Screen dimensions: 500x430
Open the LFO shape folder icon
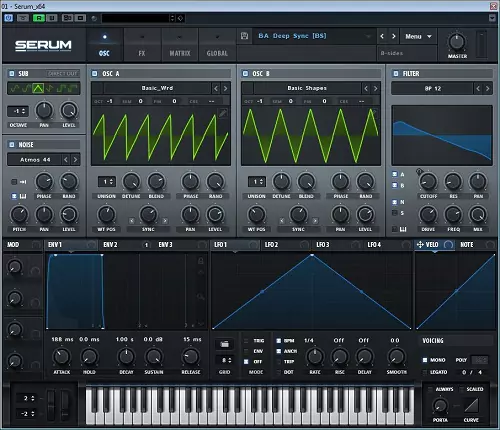224,344
